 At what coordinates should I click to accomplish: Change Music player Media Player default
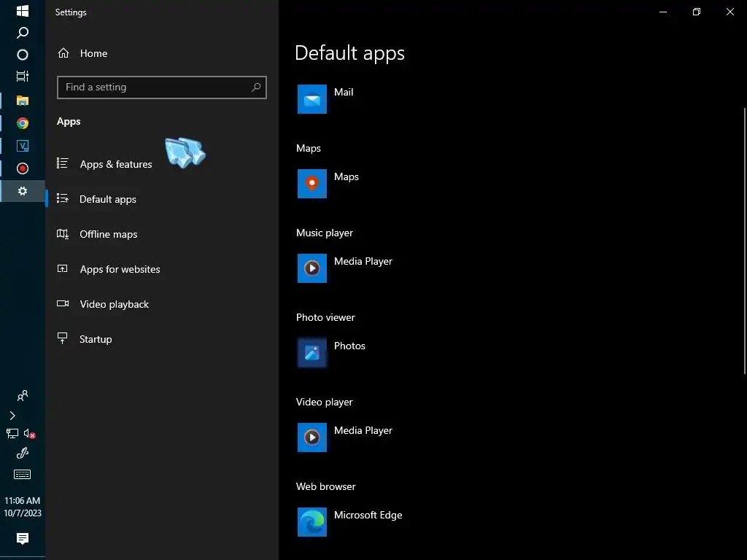point(363,262)
